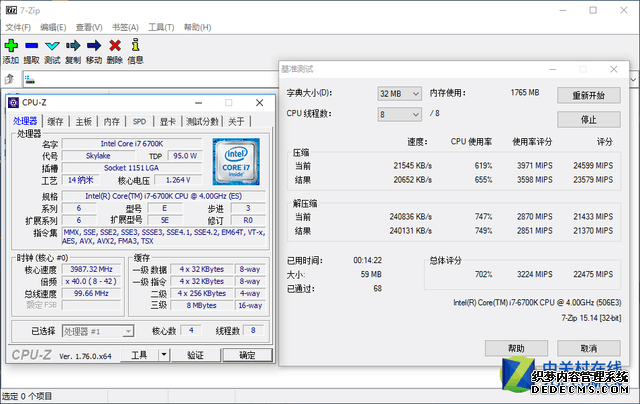
Task: Open the Help (帮助) menu in 7-Zip
Action: click(197, 27)
